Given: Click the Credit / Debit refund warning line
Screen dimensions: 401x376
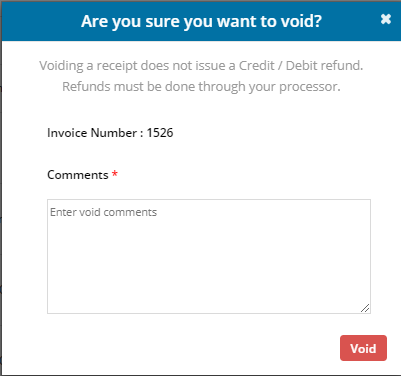Looking at the screenshot, I should (x=201, y=66).
